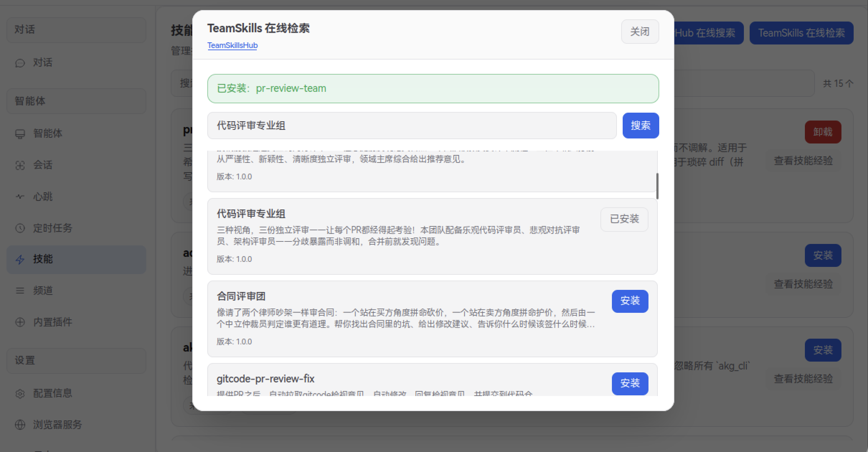Screen dimensions: 868x452
Task: Click the 已安装：pr-review-team success banner
Action: click(x=433, y=89)
